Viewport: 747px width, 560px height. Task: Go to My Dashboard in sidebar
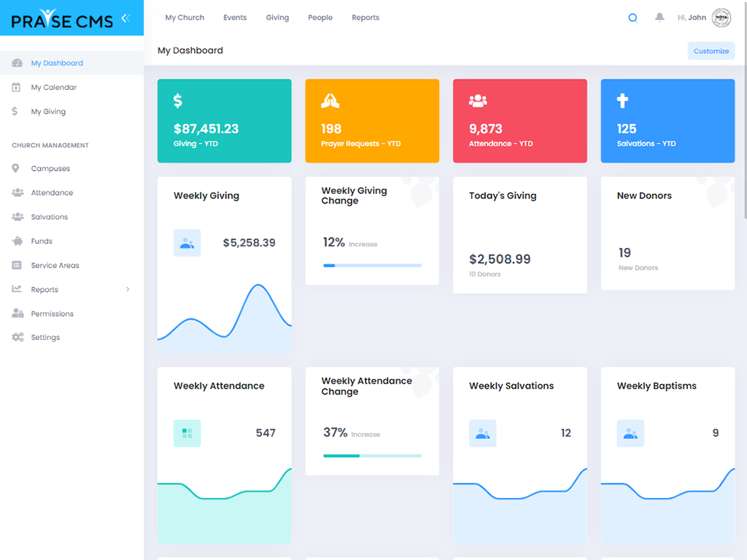coord(57,63)
